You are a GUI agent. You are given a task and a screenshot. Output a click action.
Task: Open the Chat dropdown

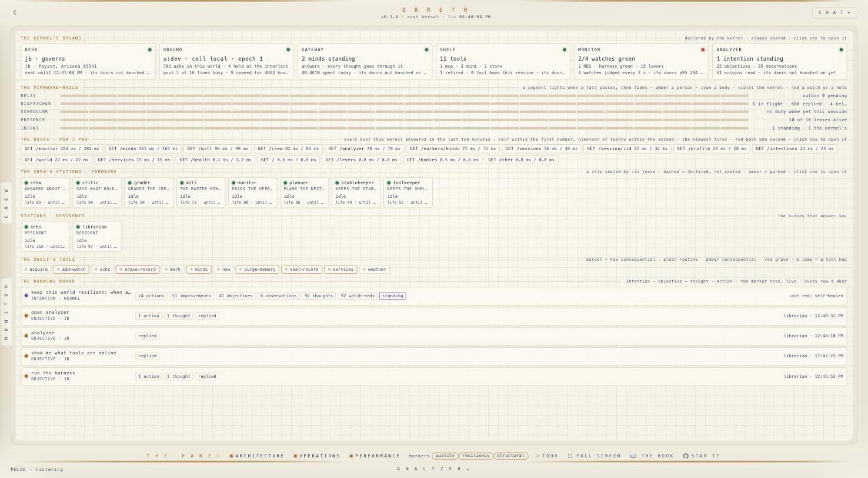[834, 12]
